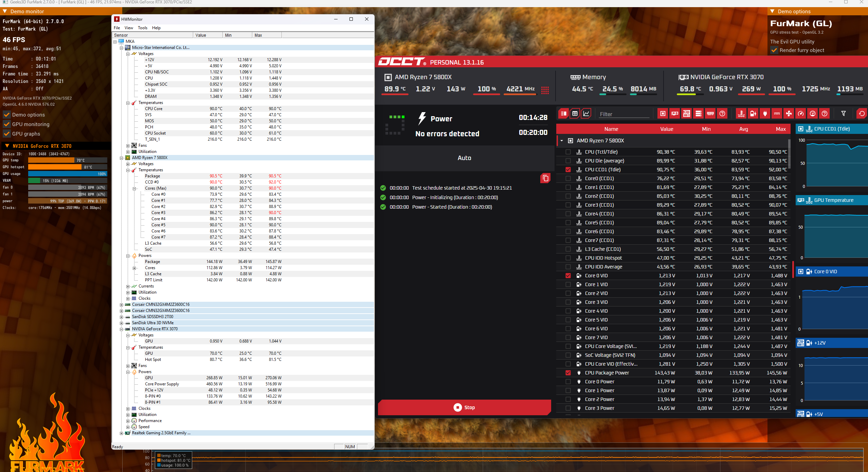Expand the Currents node under AMD Ryzen
Viewport: 868px width, 472px height.
click(128, 286)
